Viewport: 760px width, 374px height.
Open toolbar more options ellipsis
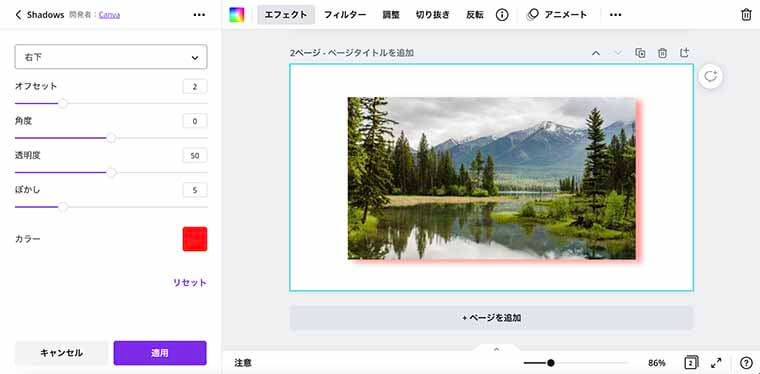pos(616,15)
